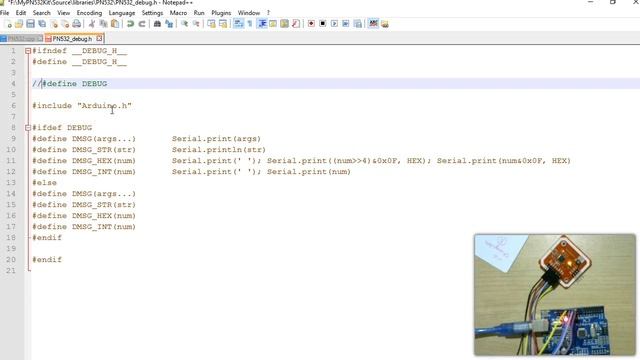Screen dimensions: 640x360
Task: Click the webcam overlay showing Arduino board
Action: click(555, 295)
